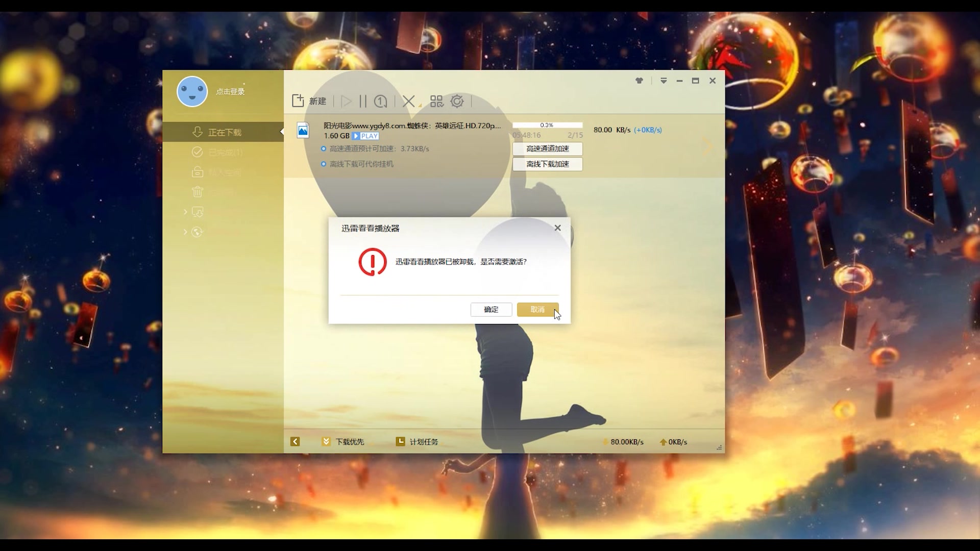Click the 80.00KB/s download speed indicator
Viewport: 980px width, 551px height.
623,442
